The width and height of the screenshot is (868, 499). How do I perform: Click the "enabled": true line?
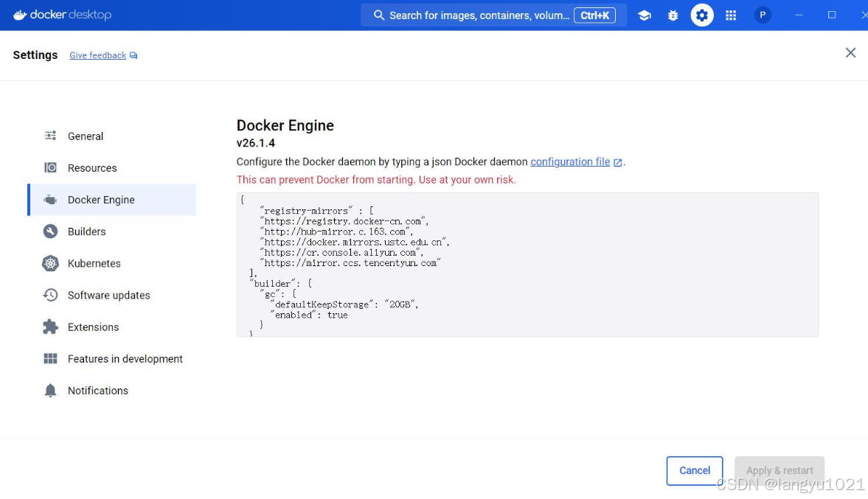pos(309,315)
